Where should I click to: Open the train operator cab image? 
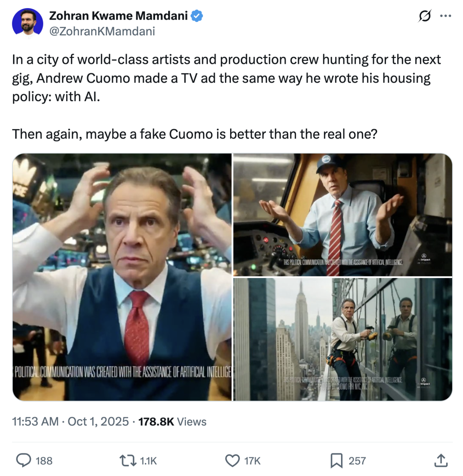[343, 215]
